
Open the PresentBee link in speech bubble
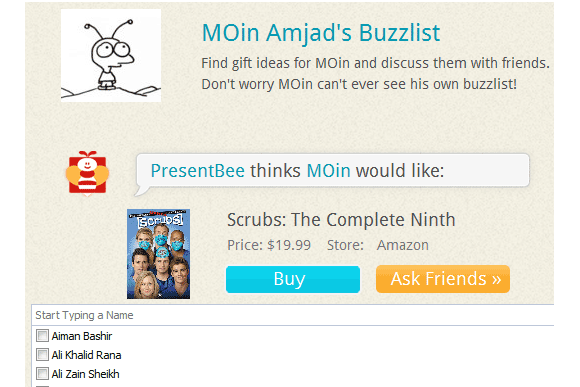[198, 171]
